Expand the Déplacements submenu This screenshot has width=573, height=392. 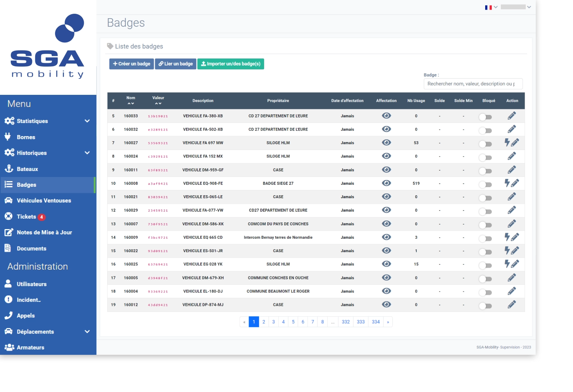[x=87, y=331]
